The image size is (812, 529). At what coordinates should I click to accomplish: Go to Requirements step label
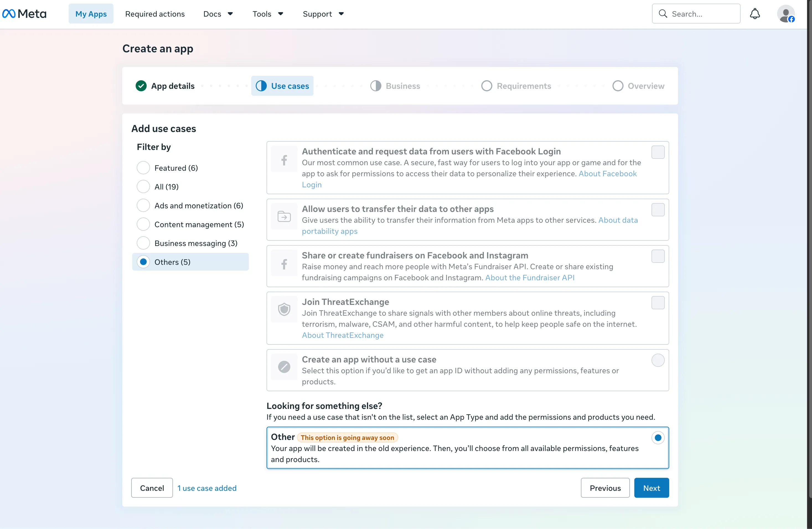coord(524,86)
